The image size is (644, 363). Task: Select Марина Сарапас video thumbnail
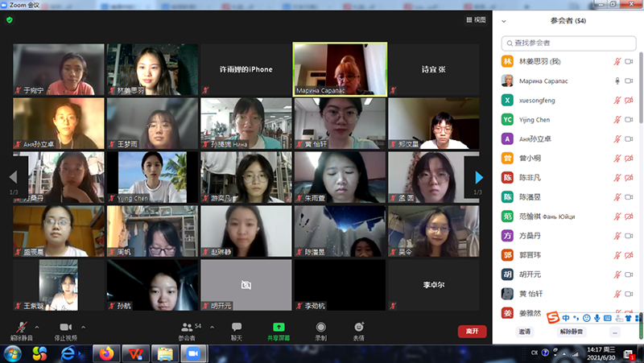tap(339, 69)
